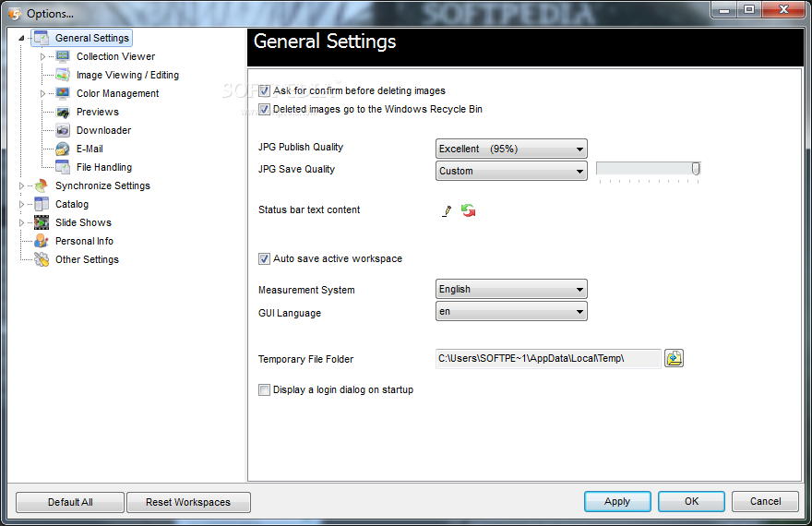Click the Temporary File Folder path field

click(x=548, y=358)
